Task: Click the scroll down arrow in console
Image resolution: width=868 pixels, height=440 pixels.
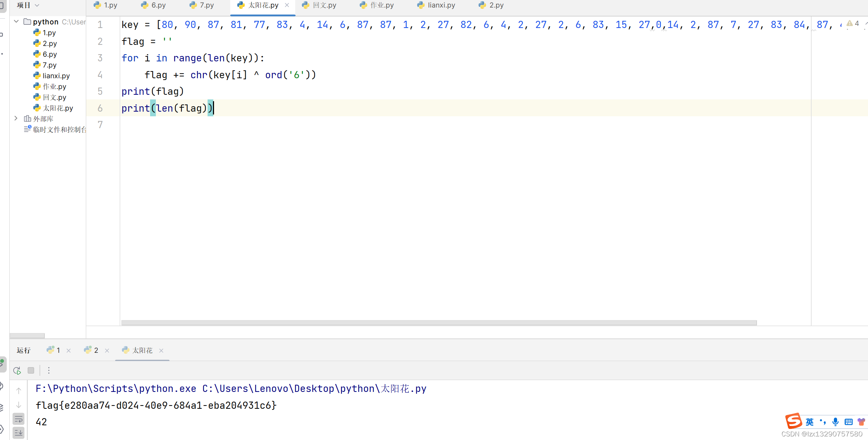Action: click(x=19, y=405)
